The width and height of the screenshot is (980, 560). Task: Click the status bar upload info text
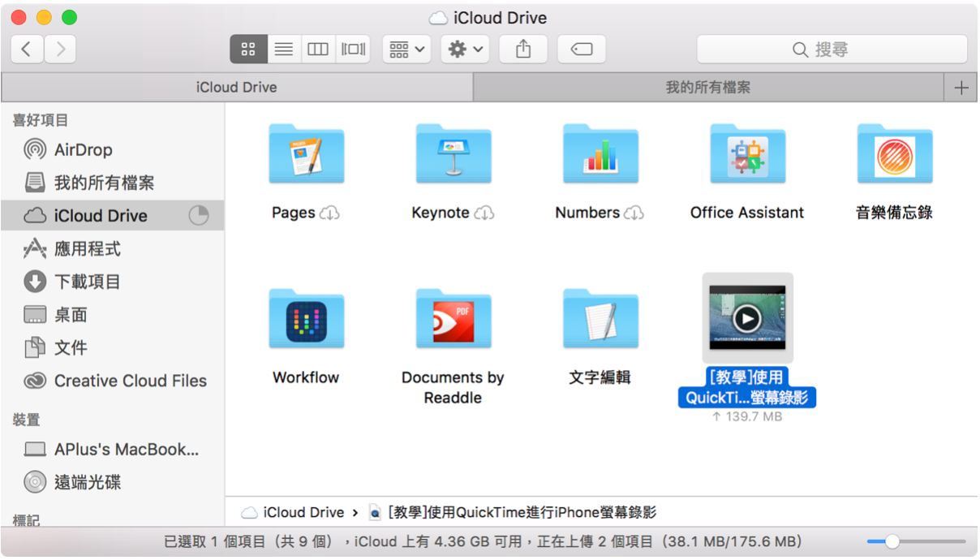pos(483,541)
